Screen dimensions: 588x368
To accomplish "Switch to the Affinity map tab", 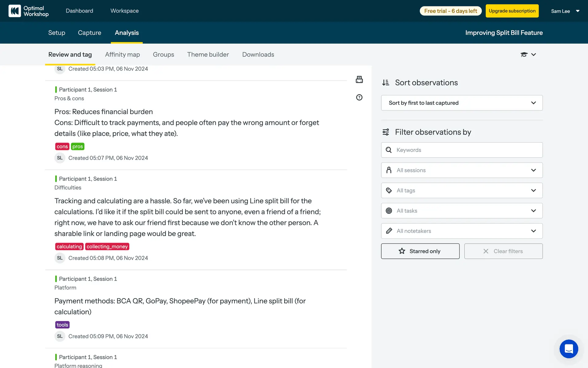I will pyautogui.click(x=122, y=55).
